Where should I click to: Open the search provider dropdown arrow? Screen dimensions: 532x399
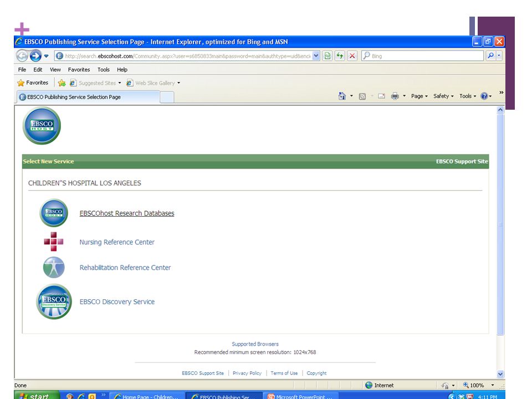click(499, 55)
